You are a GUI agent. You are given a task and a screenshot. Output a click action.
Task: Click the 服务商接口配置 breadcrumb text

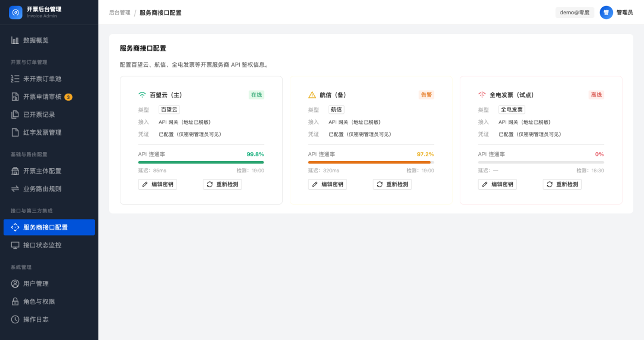point(160,13)
